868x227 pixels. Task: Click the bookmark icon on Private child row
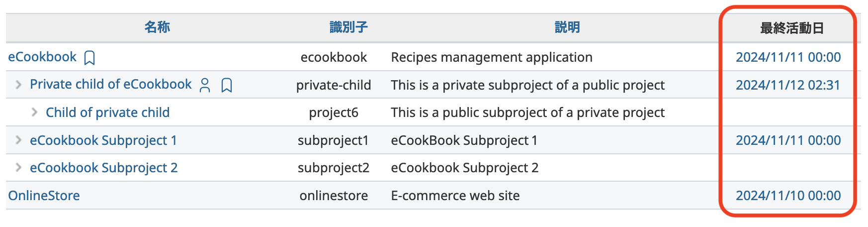227,85
